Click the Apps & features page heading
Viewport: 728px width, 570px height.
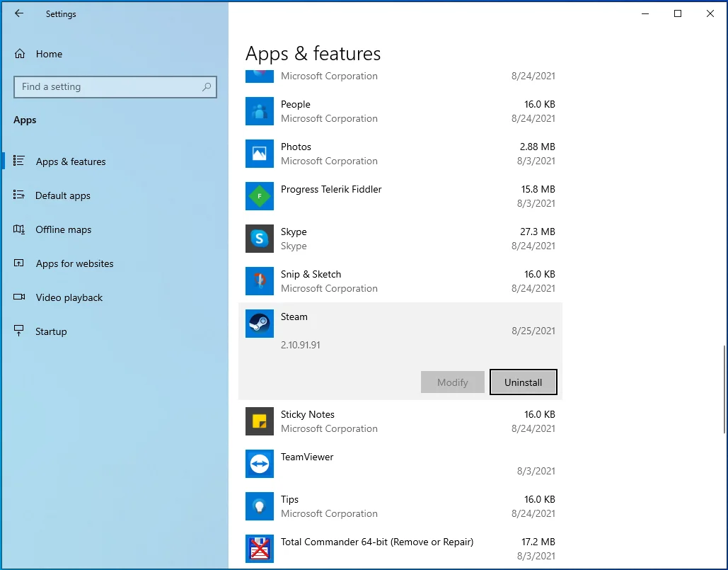pyautogui.click(x=313, y=53)
